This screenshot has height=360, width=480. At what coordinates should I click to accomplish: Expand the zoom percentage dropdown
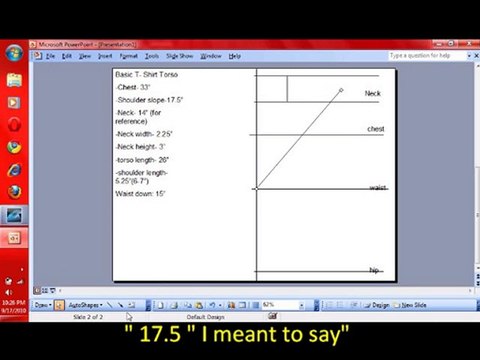click(301, 305)
